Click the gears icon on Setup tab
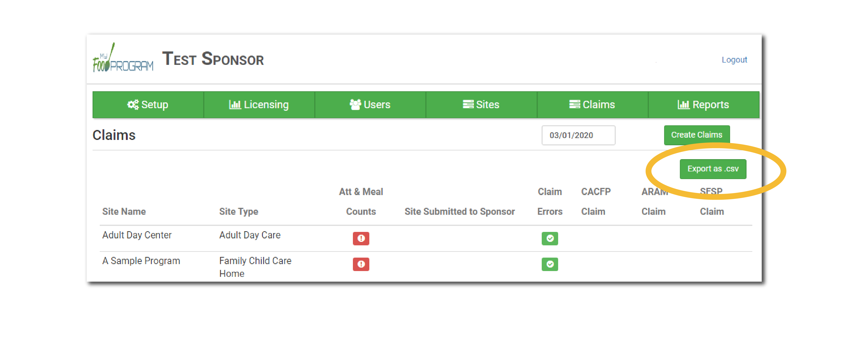This screenshot has height=338, width=868. click(x=132, y=104)
